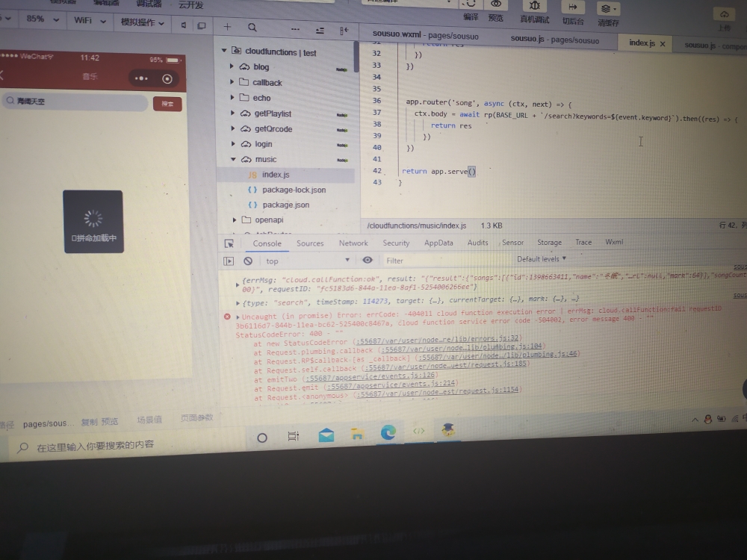Open File Explorer from the taskbar
This screenshot has height=560, width=747.
click(x=357, y=433)
